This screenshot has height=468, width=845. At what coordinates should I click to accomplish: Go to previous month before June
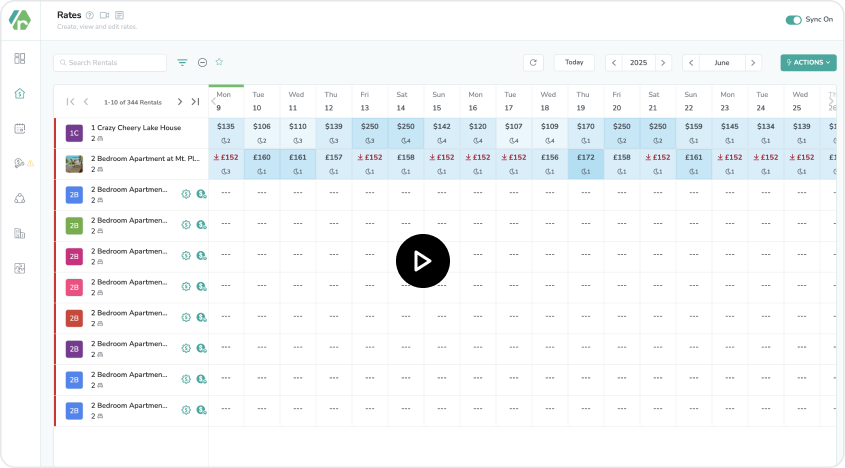coord(692,62)
